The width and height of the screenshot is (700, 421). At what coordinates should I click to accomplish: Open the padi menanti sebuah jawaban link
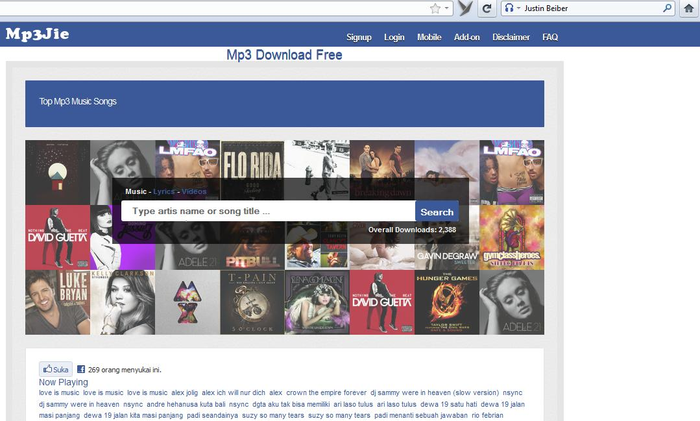[421, 416]
